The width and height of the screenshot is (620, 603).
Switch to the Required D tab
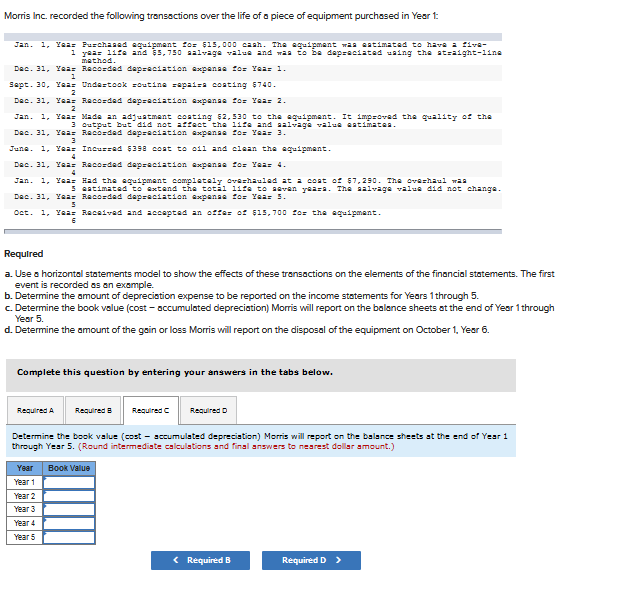coord(208,410)
